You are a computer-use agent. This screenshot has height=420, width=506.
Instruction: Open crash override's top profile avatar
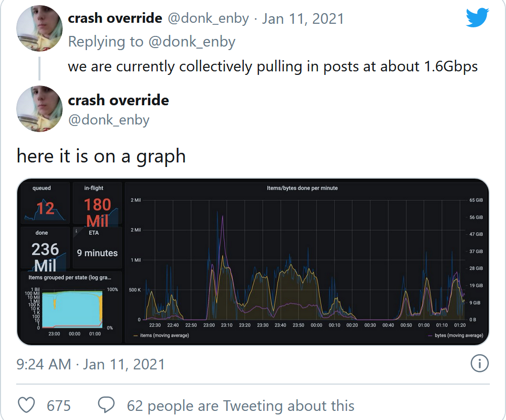click(39, 29)
